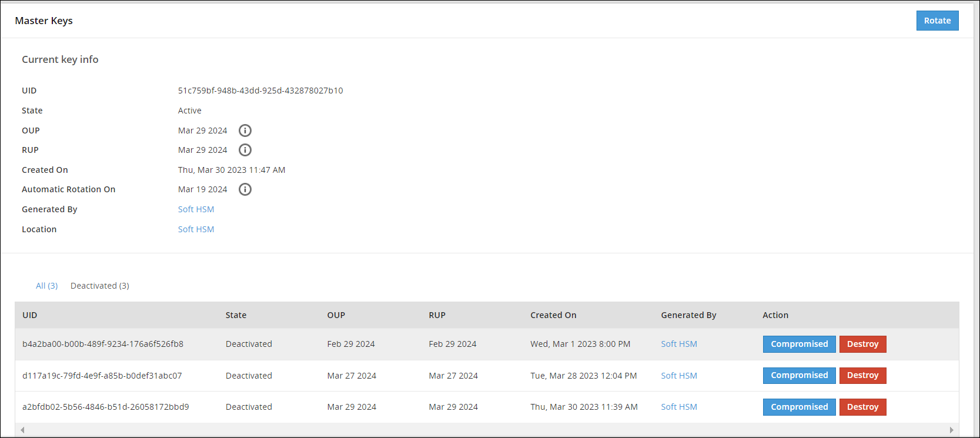
Task: Destroy the key starting with d117a19c
Action: pyautogui.click(x=862, y=376)
